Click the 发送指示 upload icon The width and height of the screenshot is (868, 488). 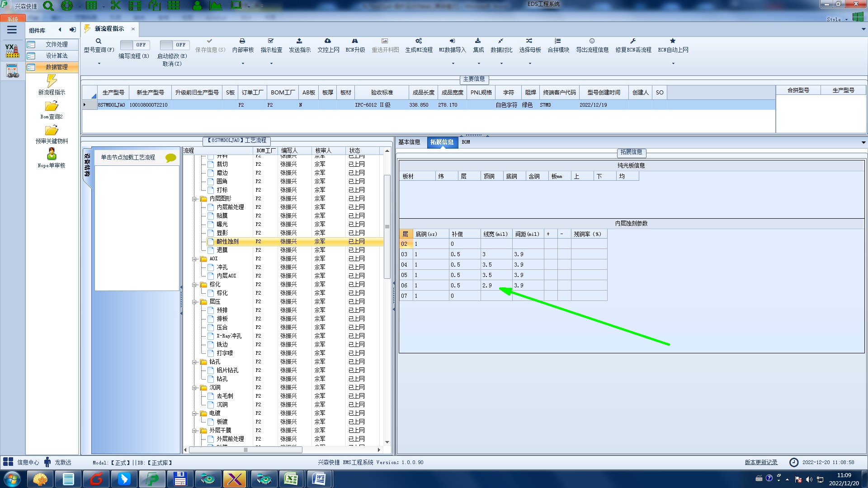coord(299,41)
